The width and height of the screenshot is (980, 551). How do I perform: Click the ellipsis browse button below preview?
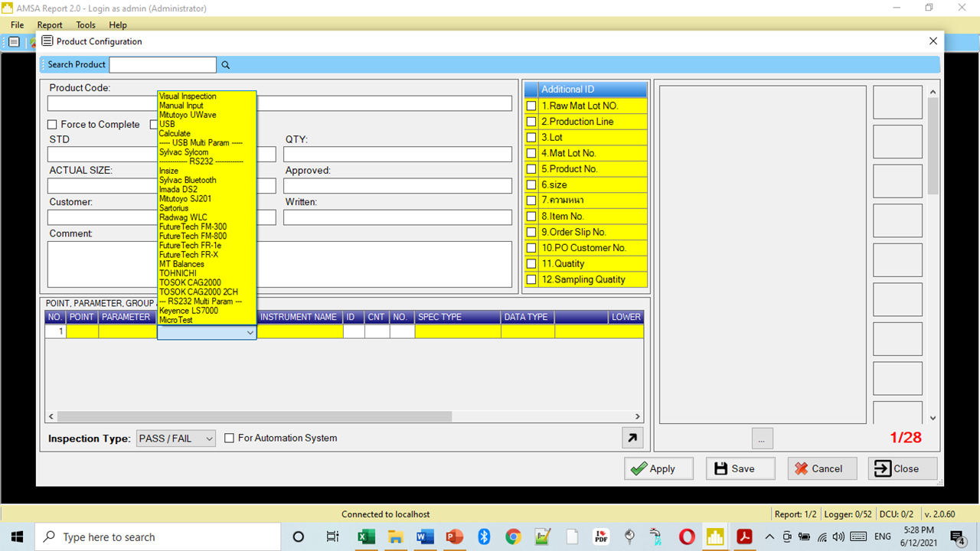tap(762, 439)
